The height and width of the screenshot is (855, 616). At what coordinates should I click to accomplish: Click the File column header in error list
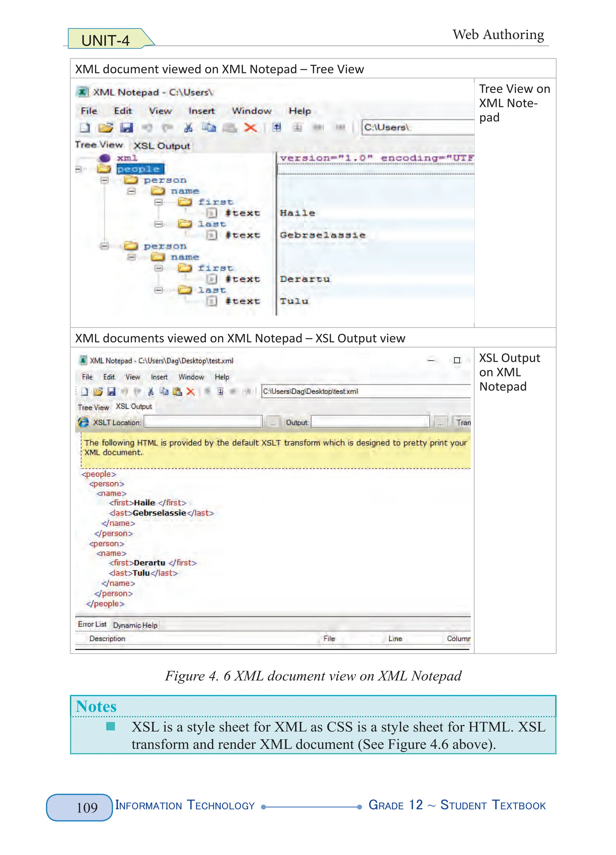[x=329, y=639]
